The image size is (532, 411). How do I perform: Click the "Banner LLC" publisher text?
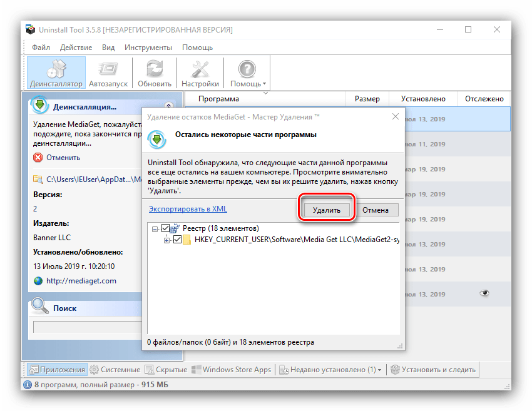(52, 237)
